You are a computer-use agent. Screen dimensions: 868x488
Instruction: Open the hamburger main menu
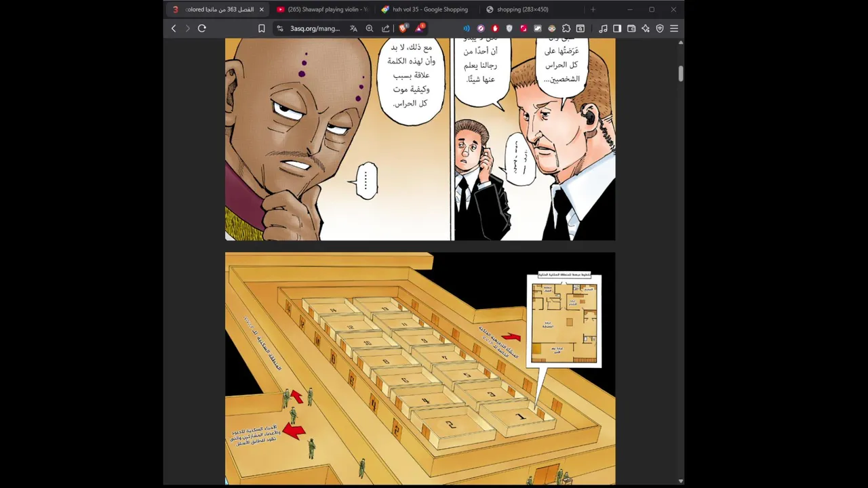pos(674,28)
